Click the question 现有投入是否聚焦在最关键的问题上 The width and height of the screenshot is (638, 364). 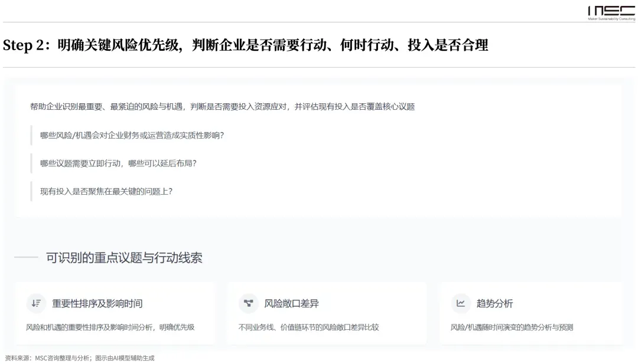(x=106, y=191)
